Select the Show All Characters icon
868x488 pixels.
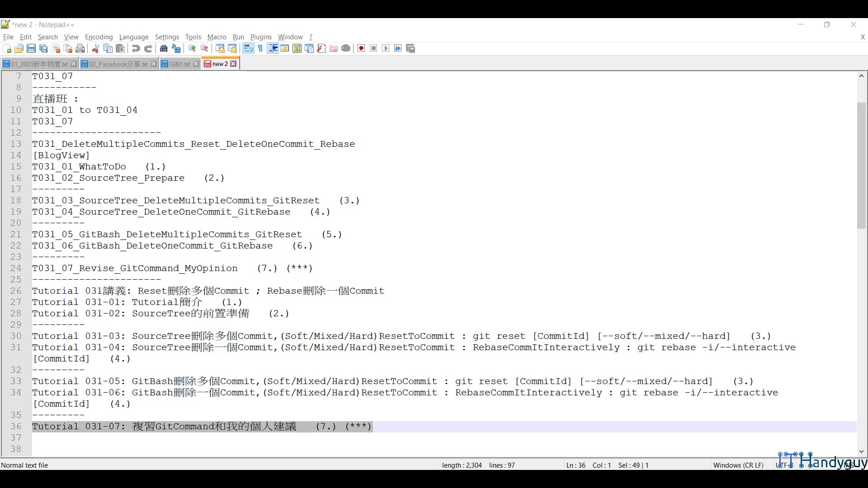coord(260,48)
